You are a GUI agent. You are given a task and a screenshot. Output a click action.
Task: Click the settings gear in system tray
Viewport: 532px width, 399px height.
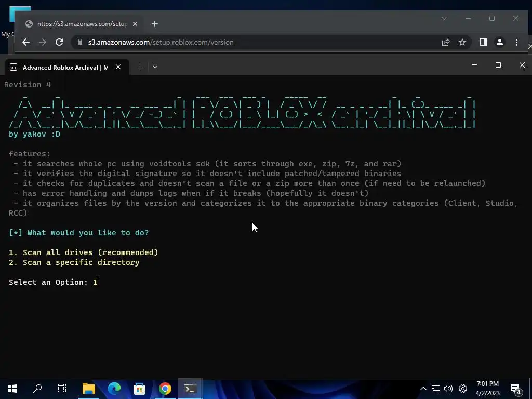(x=463, y=389)
